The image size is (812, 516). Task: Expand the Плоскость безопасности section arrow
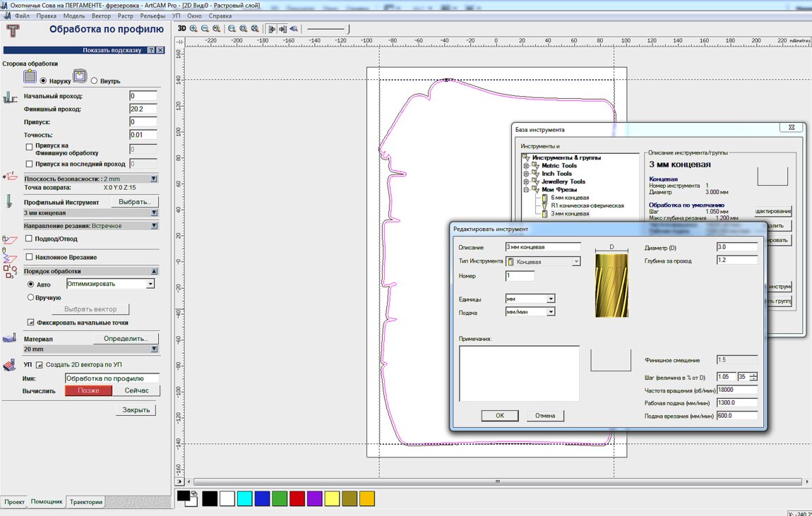[x=154, y=179]
